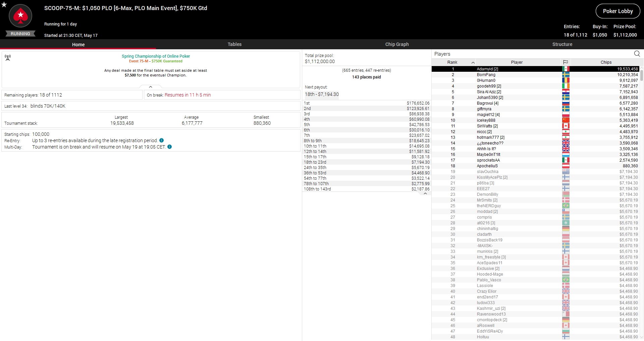Click the 1st place payout row

coord(367,103)
